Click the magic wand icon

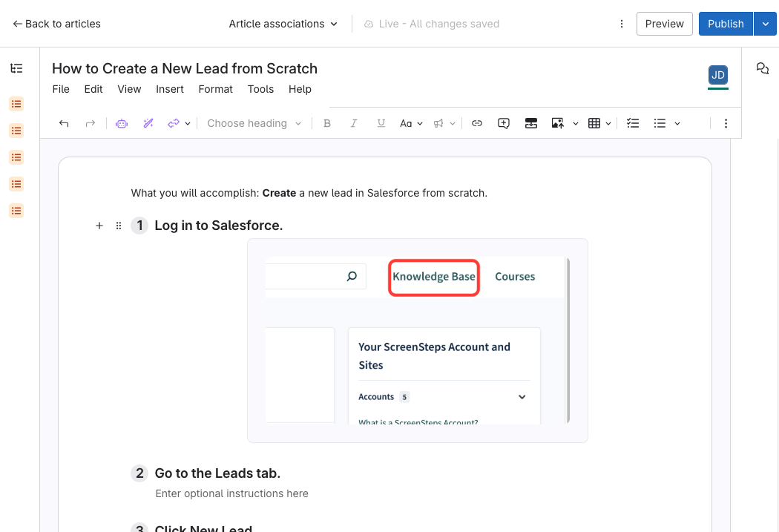pos(148,123)
